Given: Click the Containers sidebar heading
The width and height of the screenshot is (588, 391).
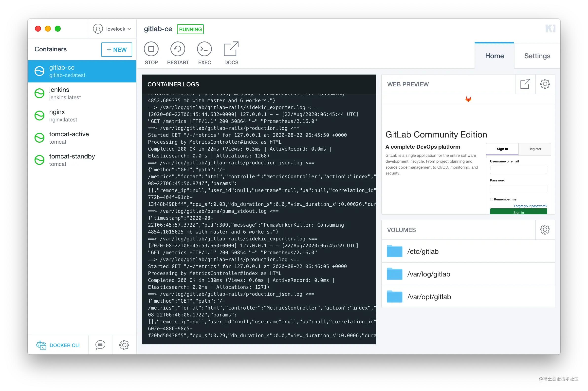Looking at the screenshot, I should 51,49.
